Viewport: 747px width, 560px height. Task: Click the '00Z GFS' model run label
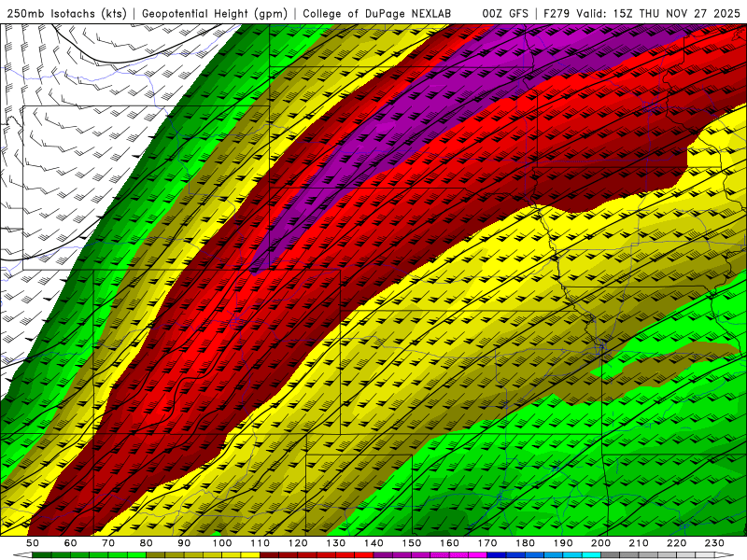[x=505, y=13]
